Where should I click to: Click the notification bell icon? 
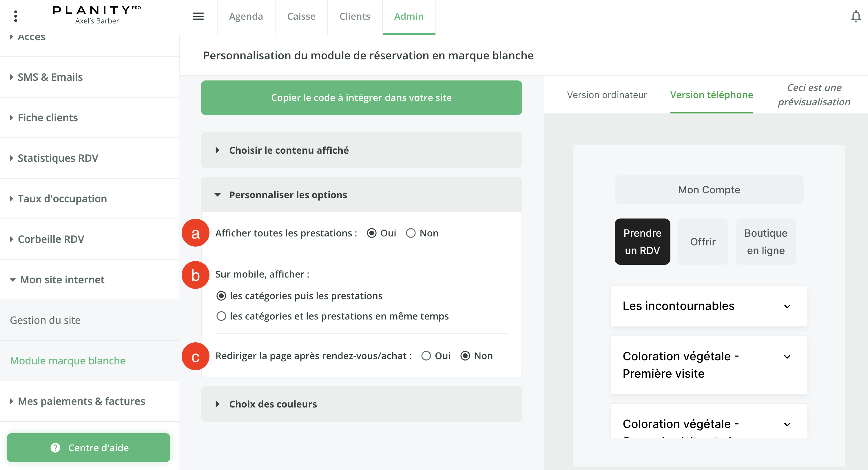click(856, 16)
